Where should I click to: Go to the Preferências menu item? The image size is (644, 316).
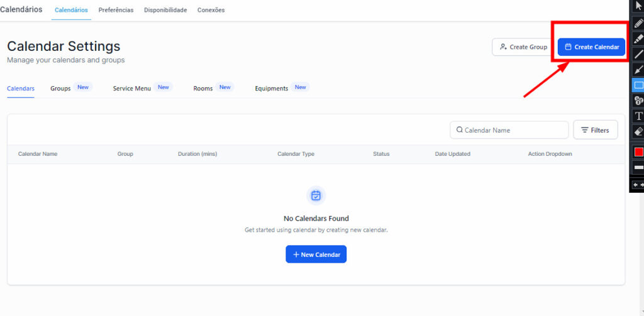pyautogui.click(x=116, y=10)
